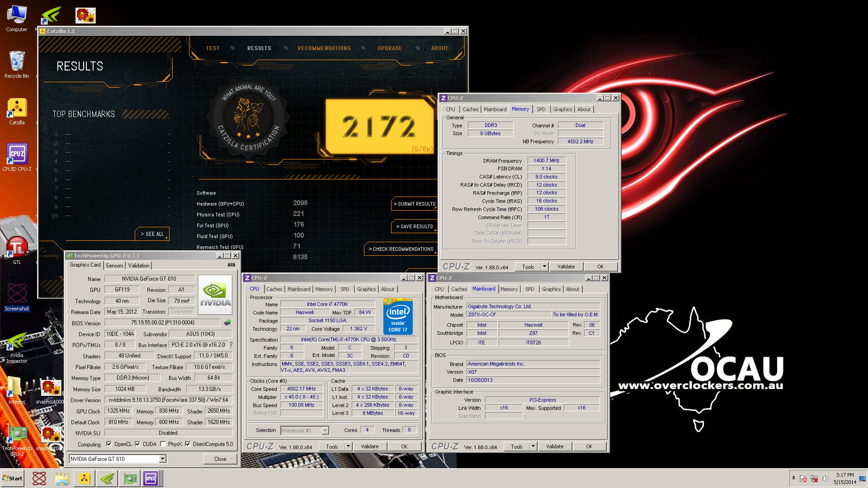Open the Start menu
This screenshot has height=488, width=868.
pyautogui.click(x=12, y=479)
